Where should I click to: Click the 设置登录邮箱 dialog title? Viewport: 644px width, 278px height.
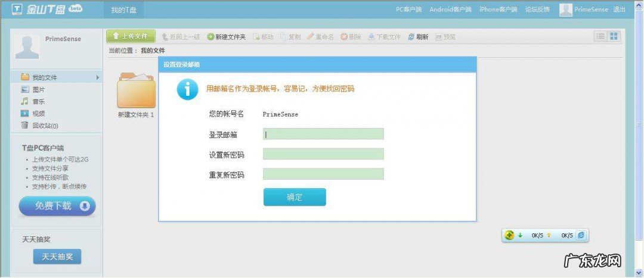[181, 65]
